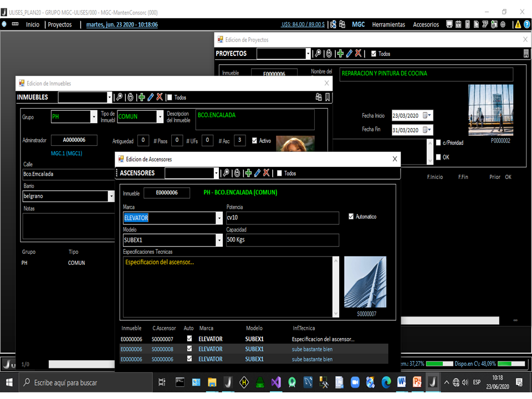Open the blue help question mark icon
This screenshot has width=532, height=399.
(526, 24)
